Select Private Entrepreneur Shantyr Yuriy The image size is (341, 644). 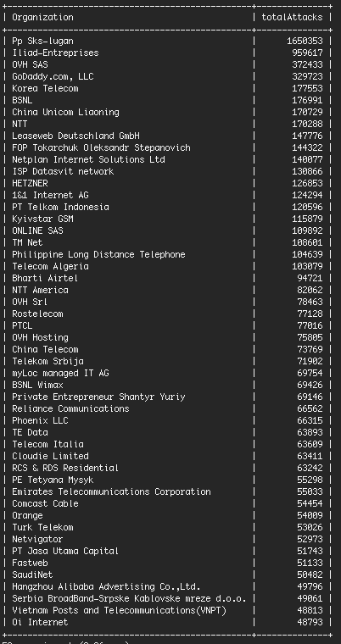point(98,397)
